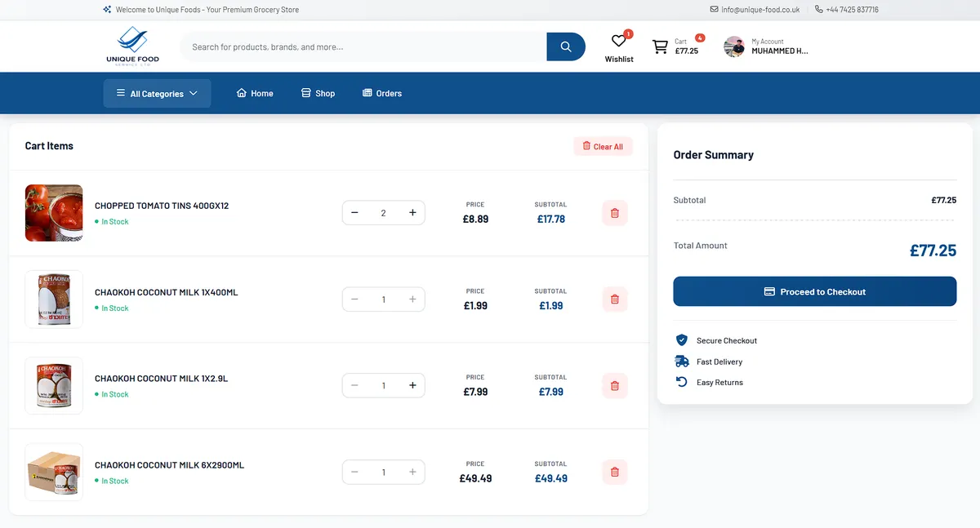This screenshot has height=528, width=980.
Task: Click the Fast Delivery truck icon
Action: [682, 362]
